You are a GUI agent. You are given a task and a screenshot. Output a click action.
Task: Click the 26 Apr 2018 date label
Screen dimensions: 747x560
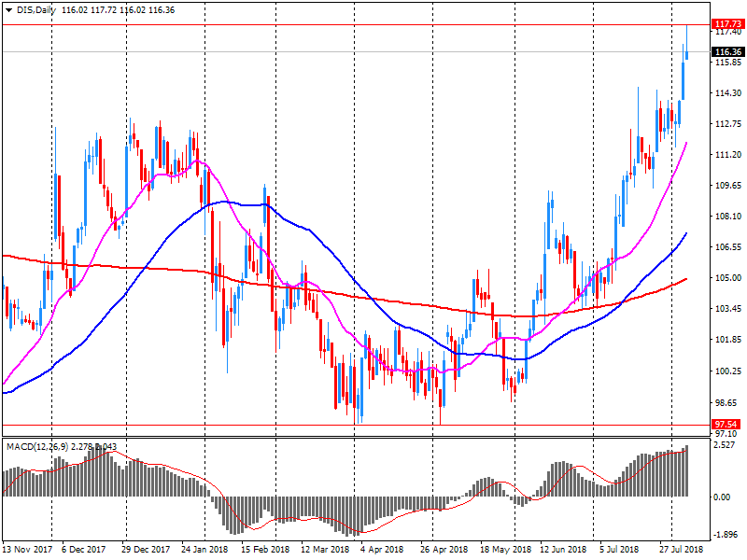point(444,550)
